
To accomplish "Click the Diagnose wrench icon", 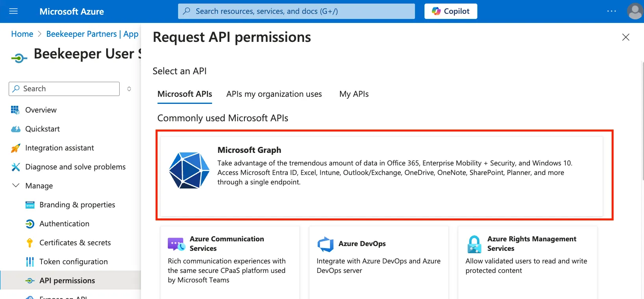I will [15, 167].
